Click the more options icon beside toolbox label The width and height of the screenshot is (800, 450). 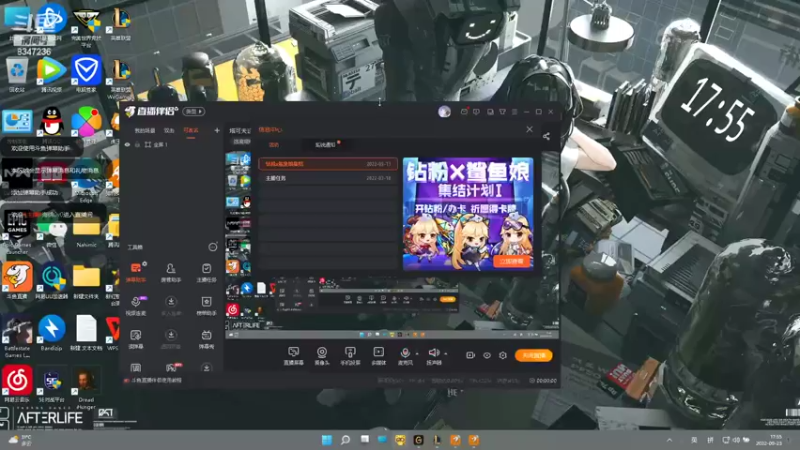[213, 247]
